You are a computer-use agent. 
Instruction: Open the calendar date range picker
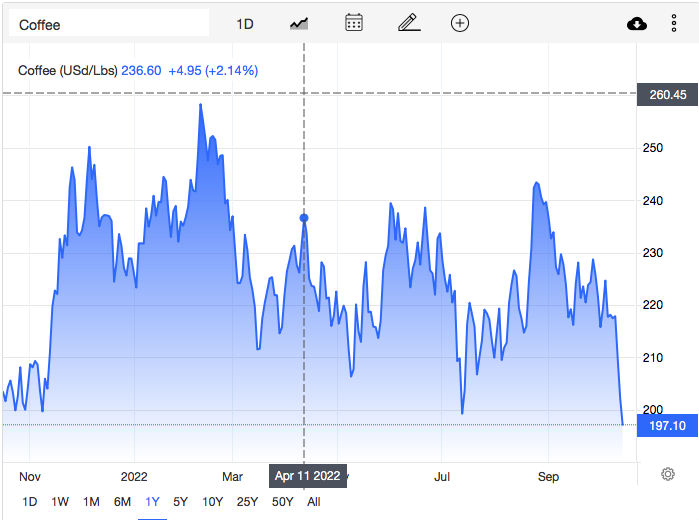[354, 23]
